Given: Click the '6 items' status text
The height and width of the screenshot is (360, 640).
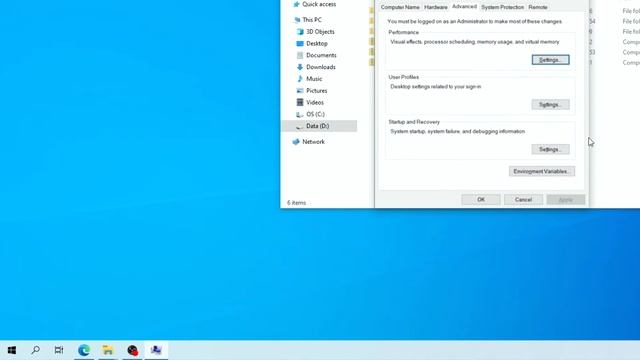Looking at the screenshot, I should [296, 202].
